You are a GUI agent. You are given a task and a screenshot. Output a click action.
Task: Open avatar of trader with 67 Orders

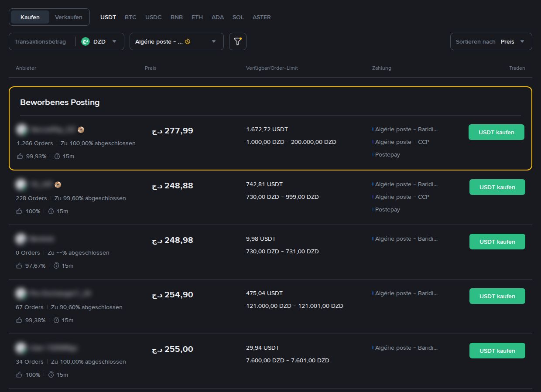[21, 293]
